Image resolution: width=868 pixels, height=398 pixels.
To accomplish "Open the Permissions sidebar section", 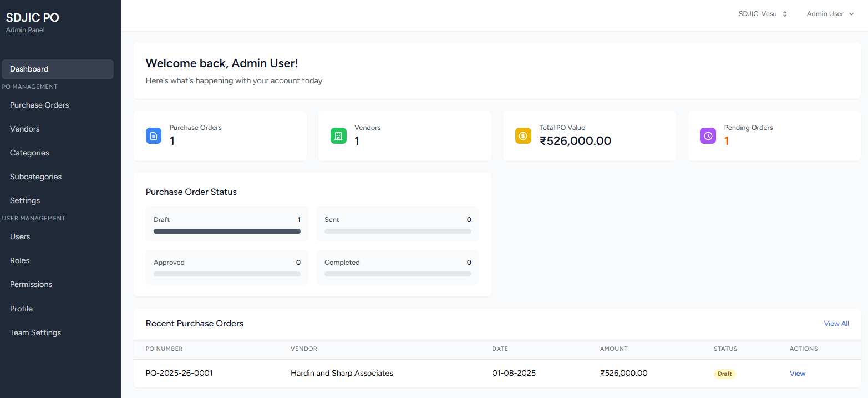I will click(31, 284).
